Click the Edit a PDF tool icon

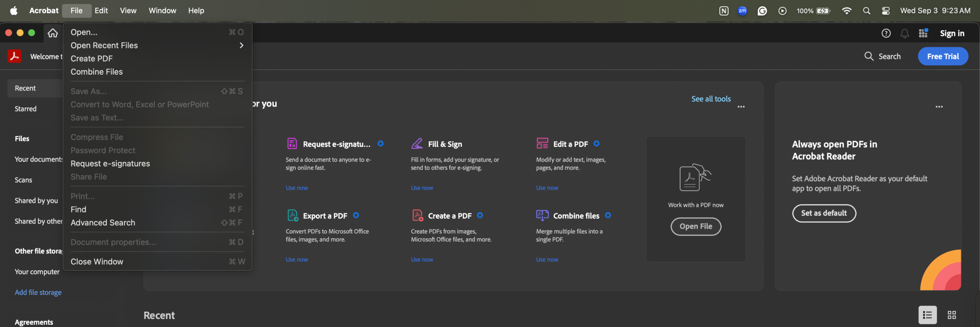[x=542, y=144]
